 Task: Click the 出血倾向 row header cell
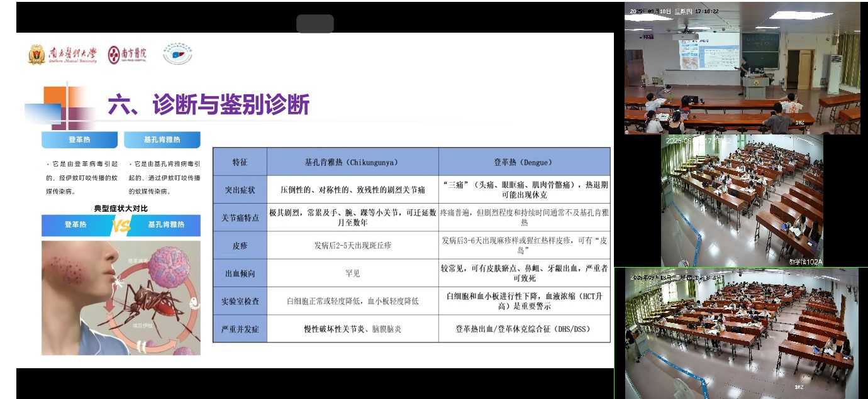tap(240, 273)
